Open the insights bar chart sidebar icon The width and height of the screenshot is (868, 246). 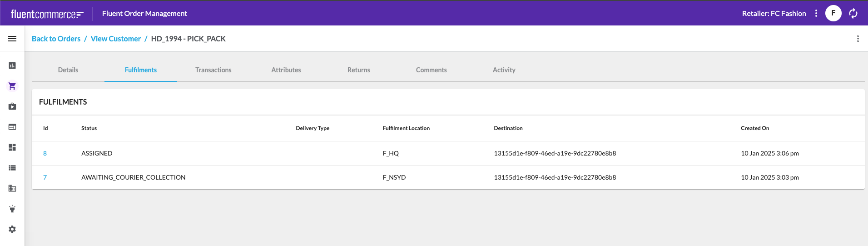[x=12, y=65]
